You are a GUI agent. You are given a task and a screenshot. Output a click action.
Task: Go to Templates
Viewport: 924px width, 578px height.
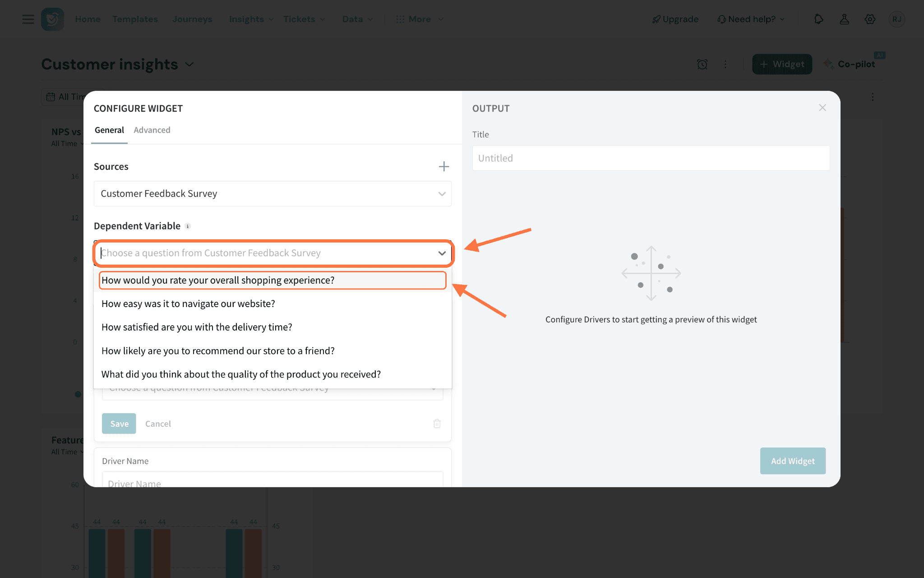[135, 19]
